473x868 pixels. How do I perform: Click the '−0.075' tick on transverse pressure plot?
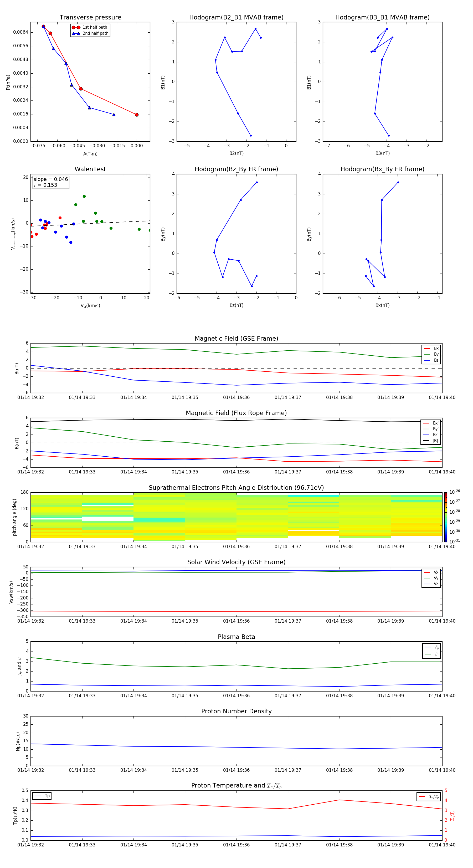(x=37, y=146)
